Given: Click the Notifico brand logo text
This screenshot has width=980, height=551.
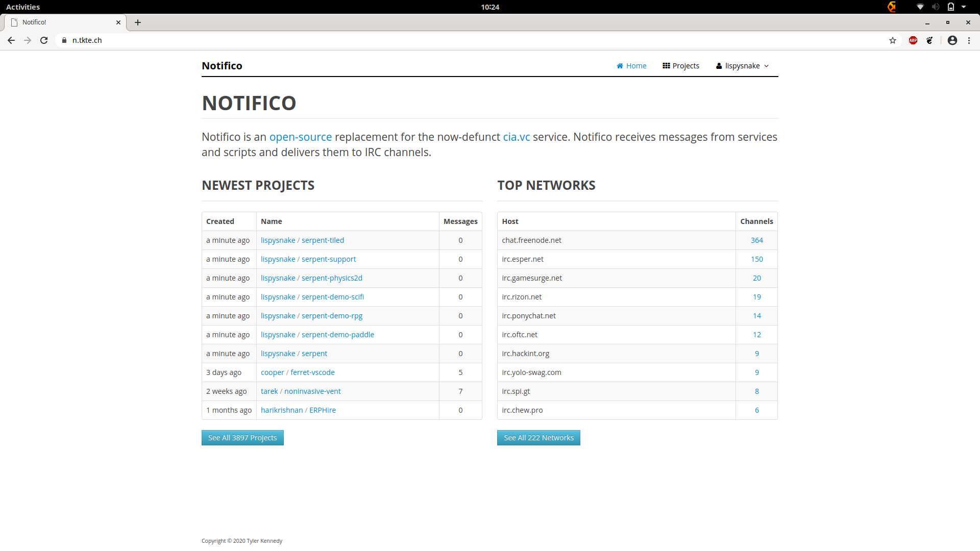Looking at the screenshot, I should 222,66.
